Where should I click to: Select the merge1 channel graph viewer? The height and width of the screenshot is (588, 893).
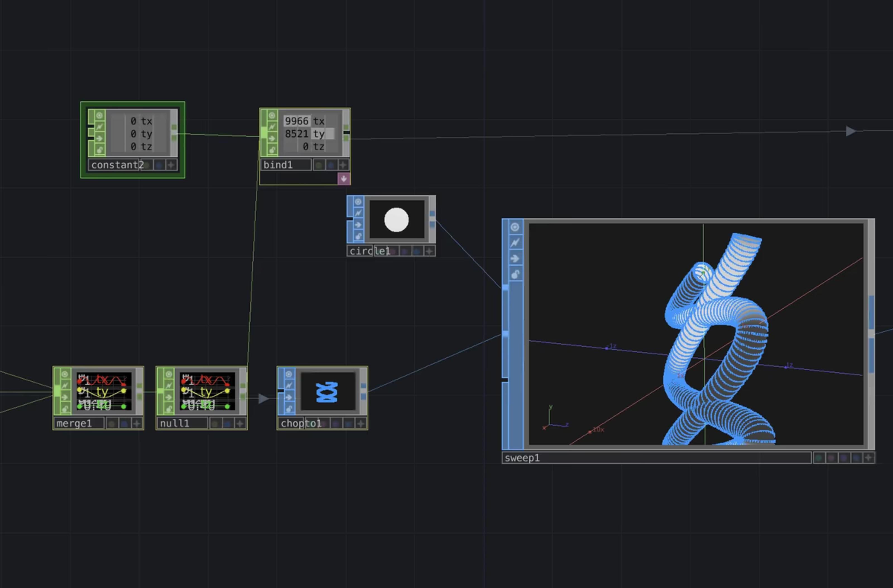tap(104, 391)
